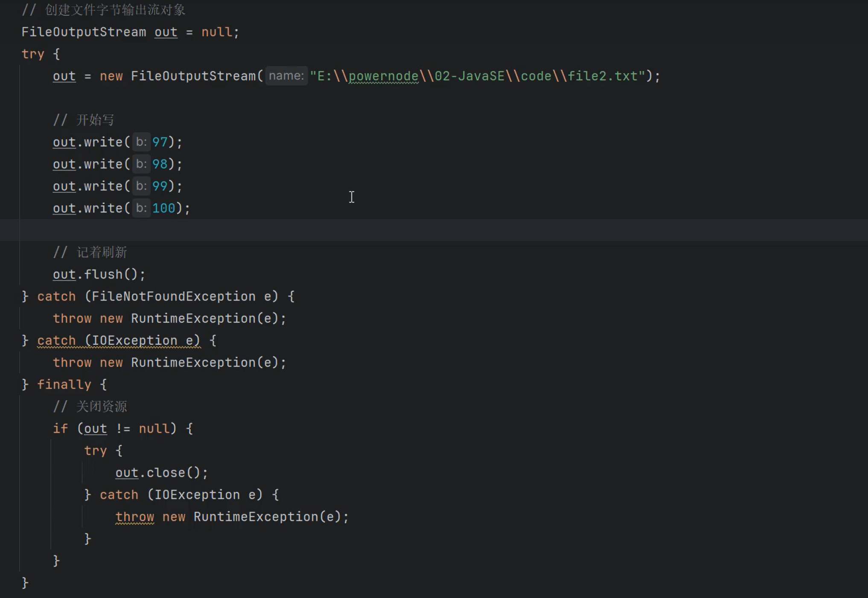The width and height of the screenshot is (868, 598).
Task: Click the value 99 in out.write
Action: 160,186
